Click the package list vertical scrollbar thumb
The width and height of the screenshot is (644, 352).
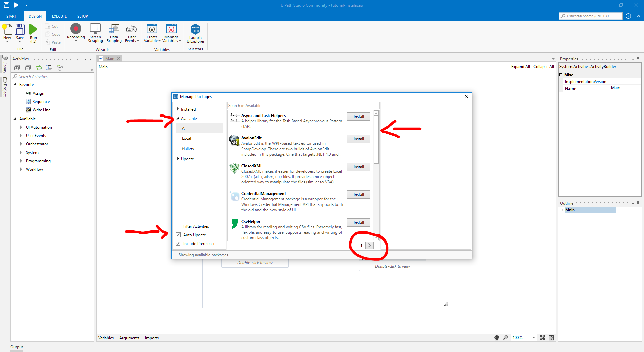(x=376, y=140)
